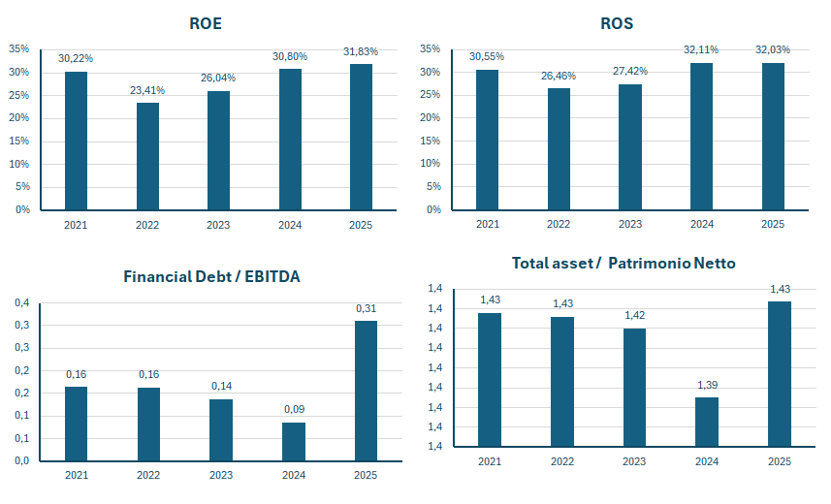Image resolution: width=831 pixels, height=504 pixels.
Task: Click the 27,42% data label in ROS chart
Action: (630, 71)
